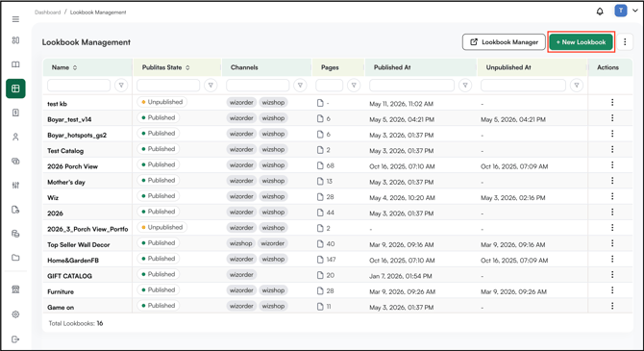The width and height of the screenshot is (644, 351).
Task: Open actions menu for Wiz row
Action: 612,196
